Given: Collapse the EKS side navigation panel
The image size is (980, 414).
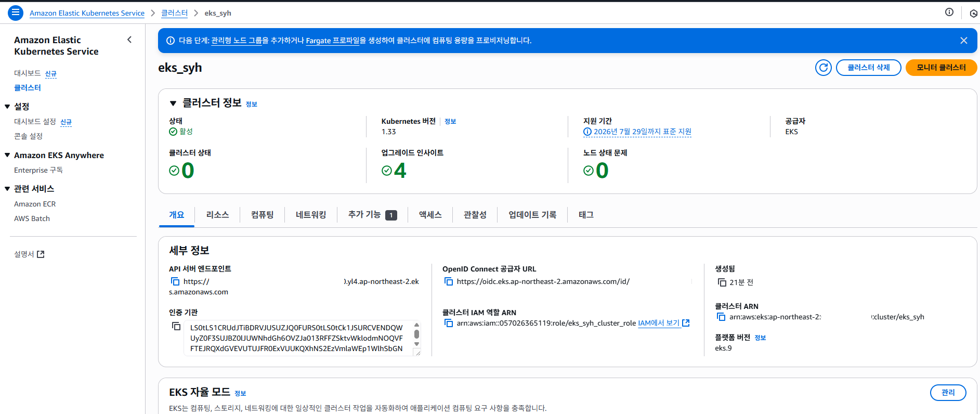Looking at the screenshot, I should coord(129,40).
